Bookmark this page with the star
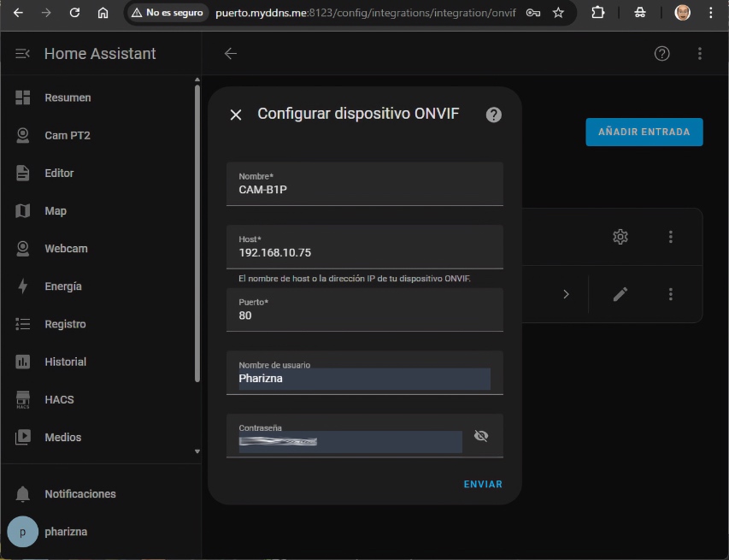The height and width of the screenshot is (560, 729). [558, 13]
